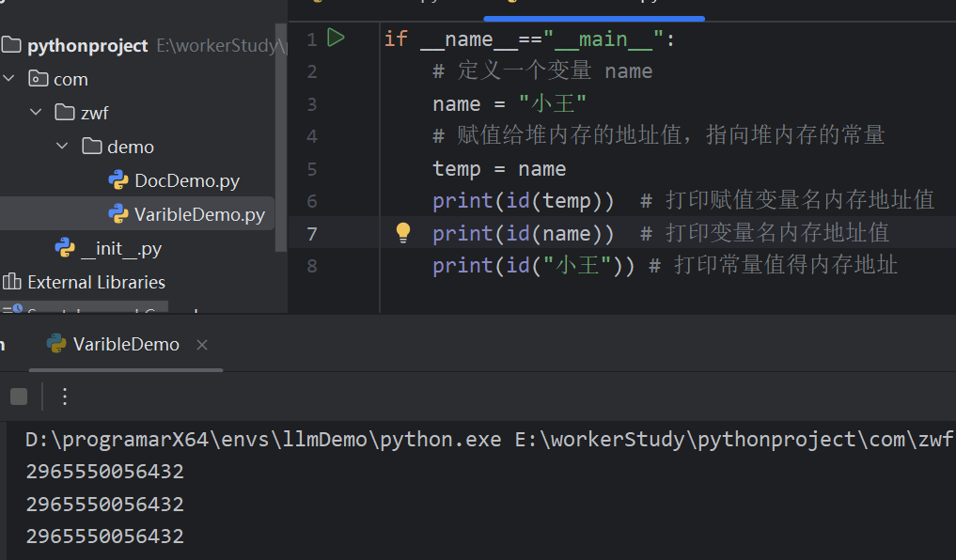This screenshot has width=956, height=560.
Task: Select External Libraries node
Action: 96,282
